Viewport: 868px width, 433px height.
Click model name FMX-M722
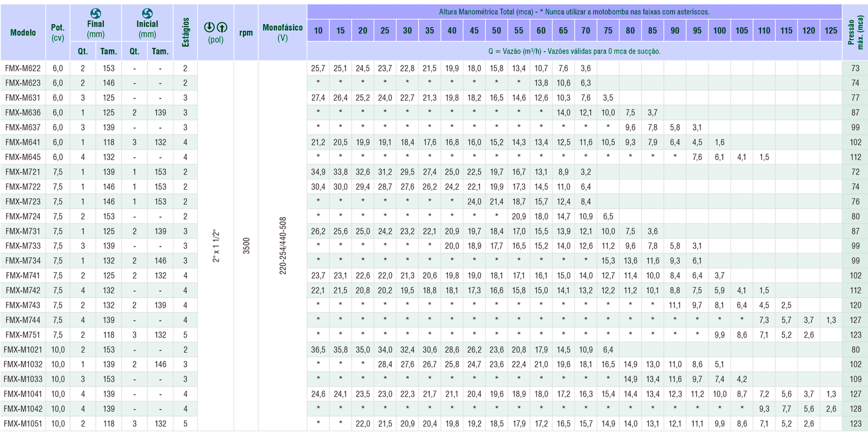click(23, 186)
